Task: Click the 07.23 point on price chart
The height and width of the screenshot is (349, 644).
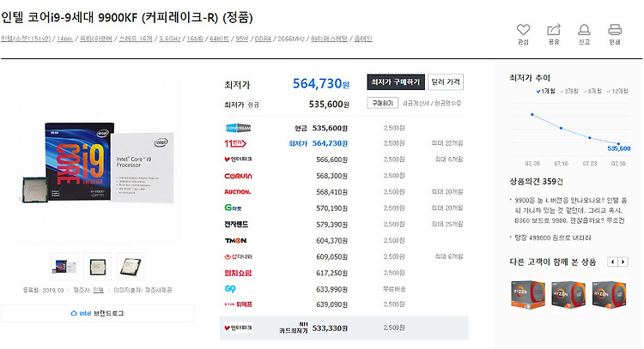Action: [x=590, y=138]
